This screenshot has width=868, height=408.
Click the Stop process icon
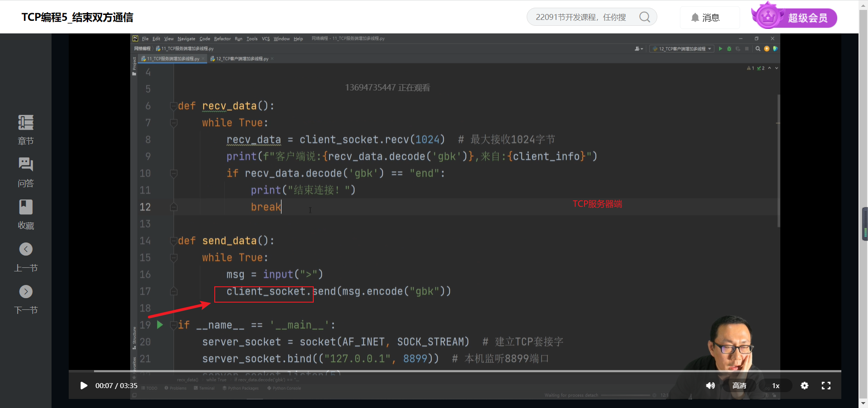[x=747, y=49]
